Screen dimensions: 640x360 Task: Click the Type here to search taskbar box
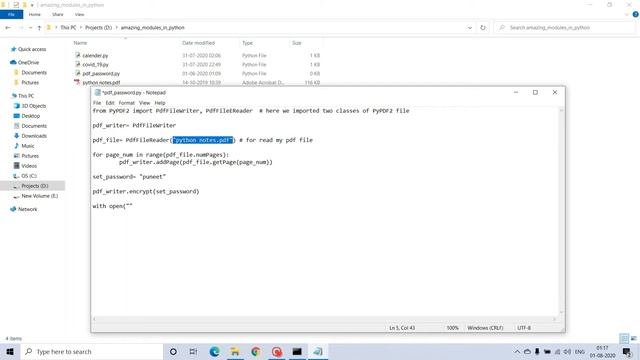tap(91, 351)
